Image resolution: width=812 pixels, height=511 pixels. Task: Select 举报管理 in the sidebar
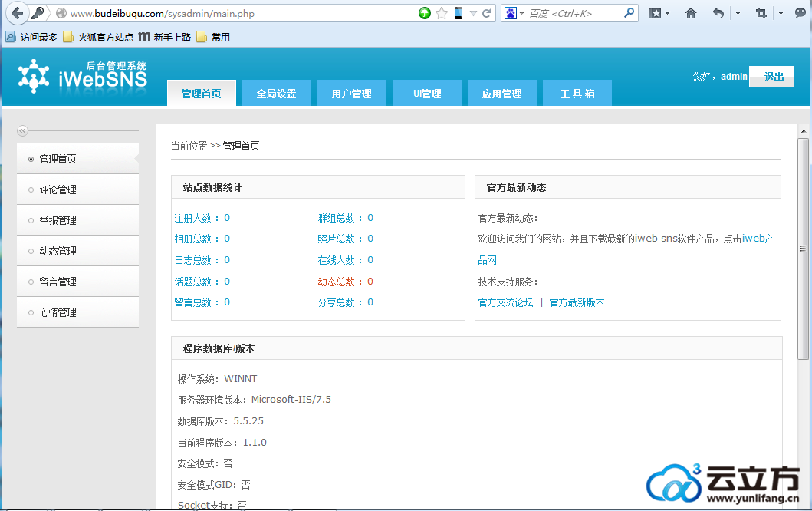click(77, 220)
